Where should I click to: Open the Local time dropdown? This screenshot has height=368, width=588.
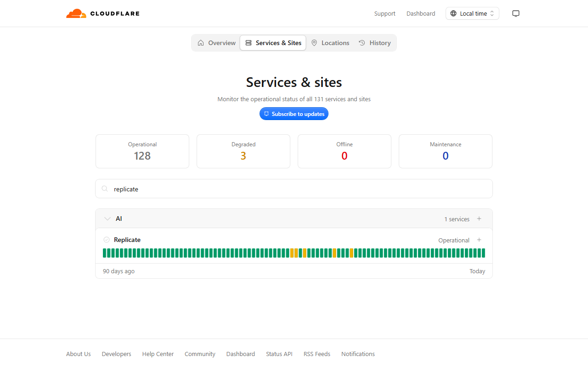[x=472, y=13]
